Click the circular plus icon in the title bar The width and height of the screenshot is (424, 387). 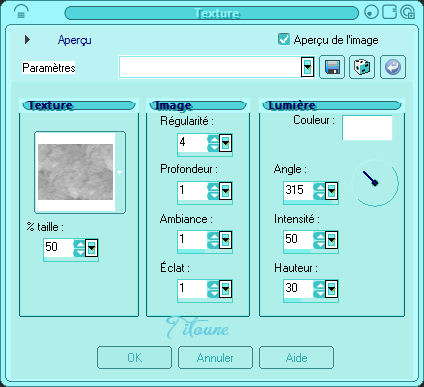point(407,12)
